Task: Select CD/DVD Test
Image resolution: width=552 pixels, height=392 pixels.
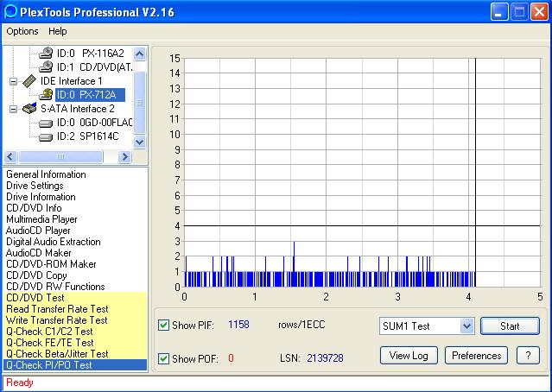Action: coord(35,298)
